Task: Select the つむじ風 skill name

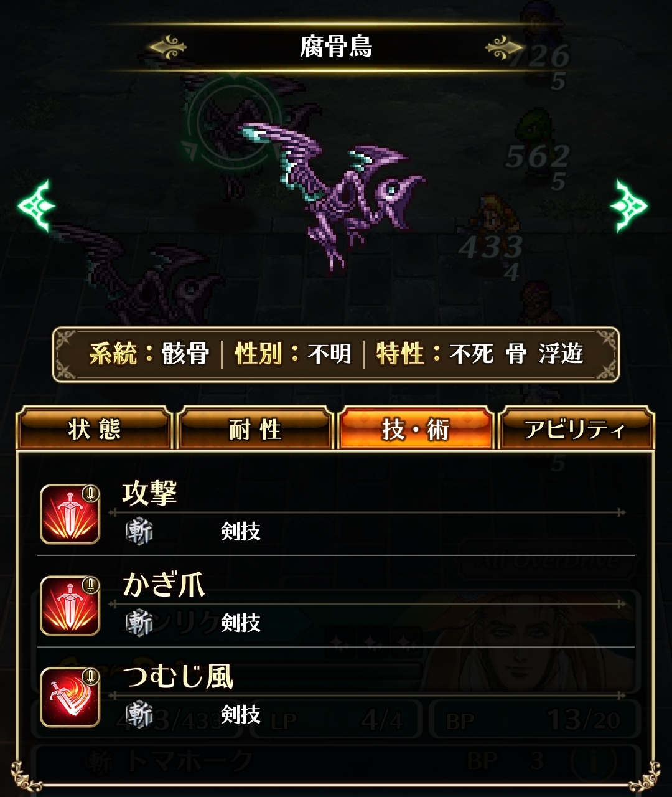Action: (178, 676)
